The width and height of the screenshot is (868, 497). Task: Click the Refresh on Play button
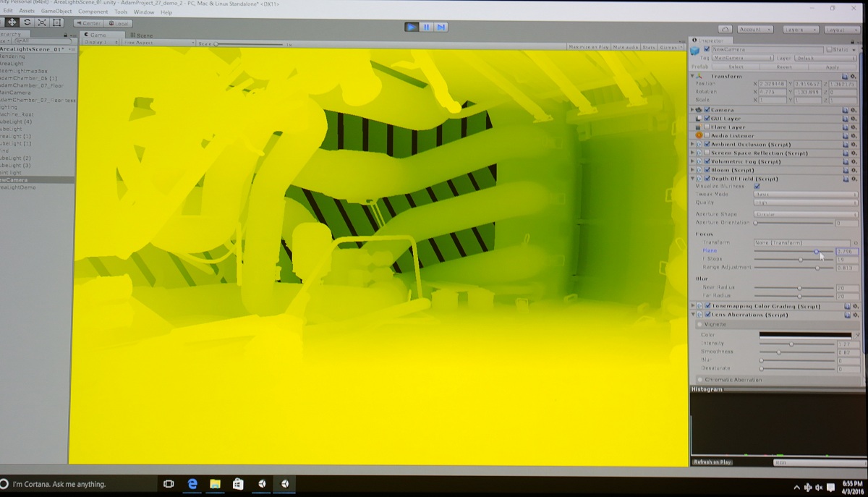point(712,462)
